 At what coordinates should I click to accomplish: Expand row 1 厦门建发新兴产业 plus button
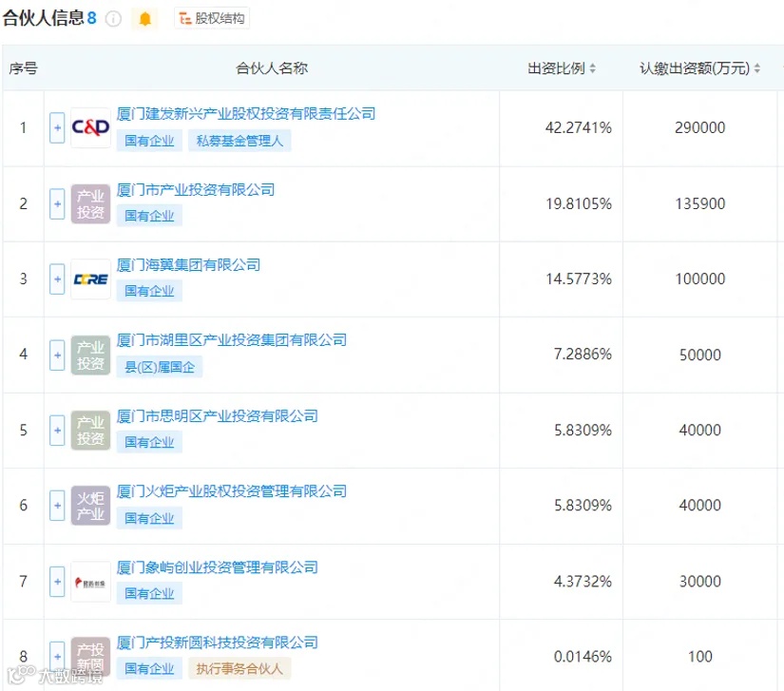57,128
